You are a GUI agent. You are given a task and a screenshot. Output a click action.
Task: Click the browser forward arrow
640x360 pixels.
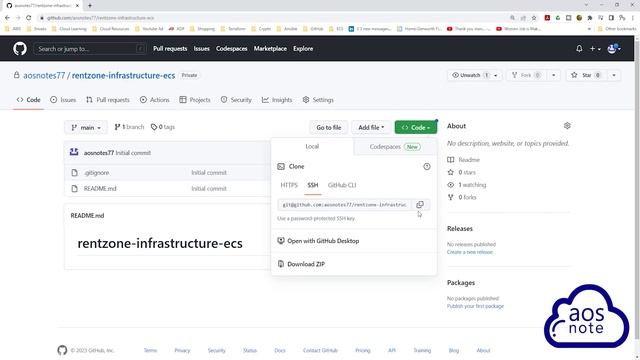pyautogui.click(x=18, y=18)
